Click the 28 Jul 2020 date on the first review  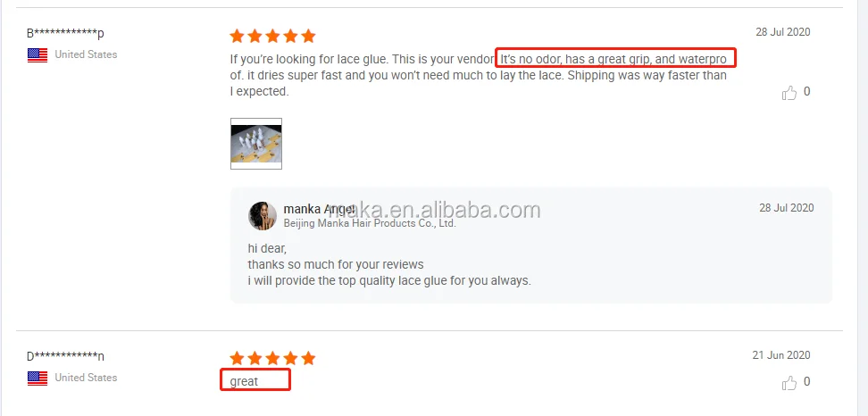(783, 32)
